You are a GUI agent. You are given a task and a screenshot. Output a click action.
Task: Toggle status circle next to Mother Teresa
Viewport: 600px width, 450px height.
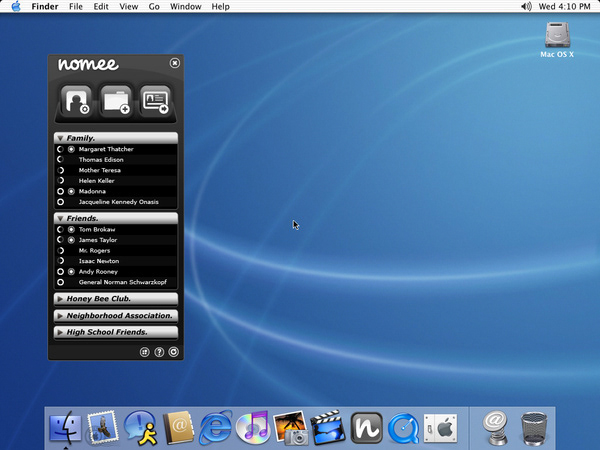click(60, 170)
